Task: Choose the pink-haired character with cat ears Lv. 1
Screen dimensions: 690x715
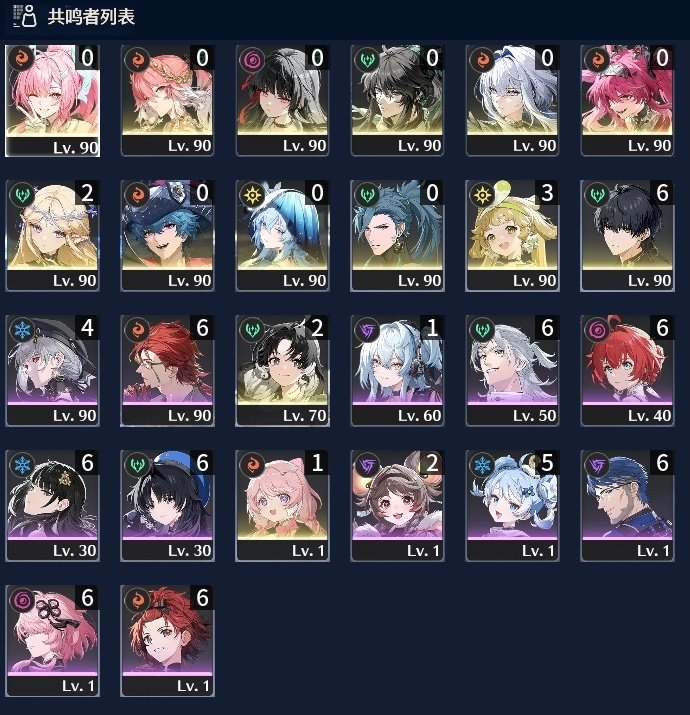Action: (282, 506)
